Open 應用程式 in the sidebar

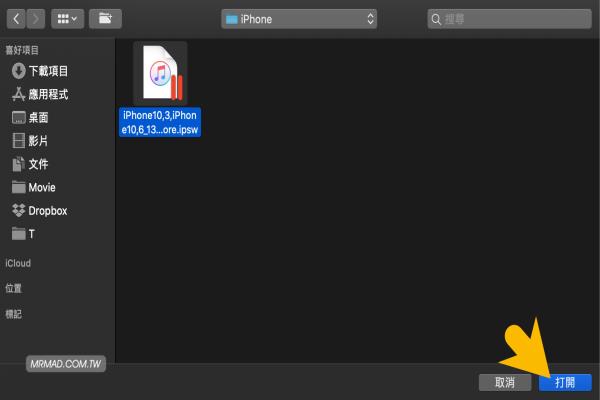(48, 94)
